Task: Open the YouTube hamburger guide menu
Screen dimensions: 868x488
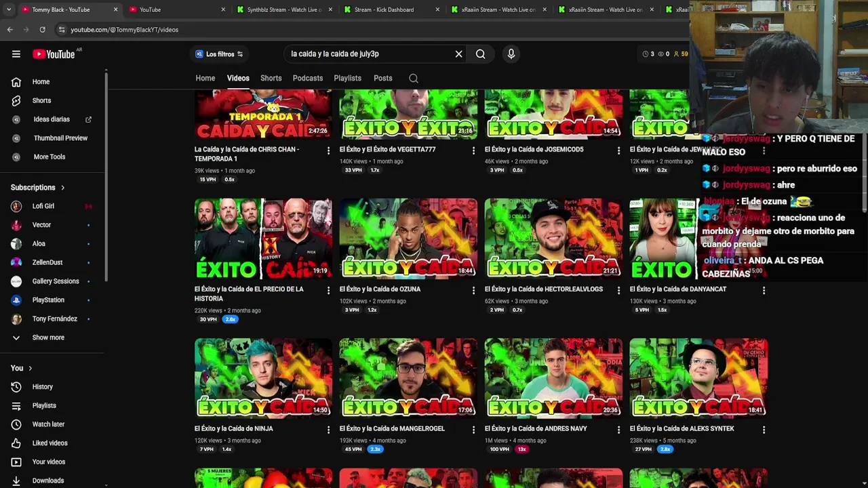Action: pos(16,54)
